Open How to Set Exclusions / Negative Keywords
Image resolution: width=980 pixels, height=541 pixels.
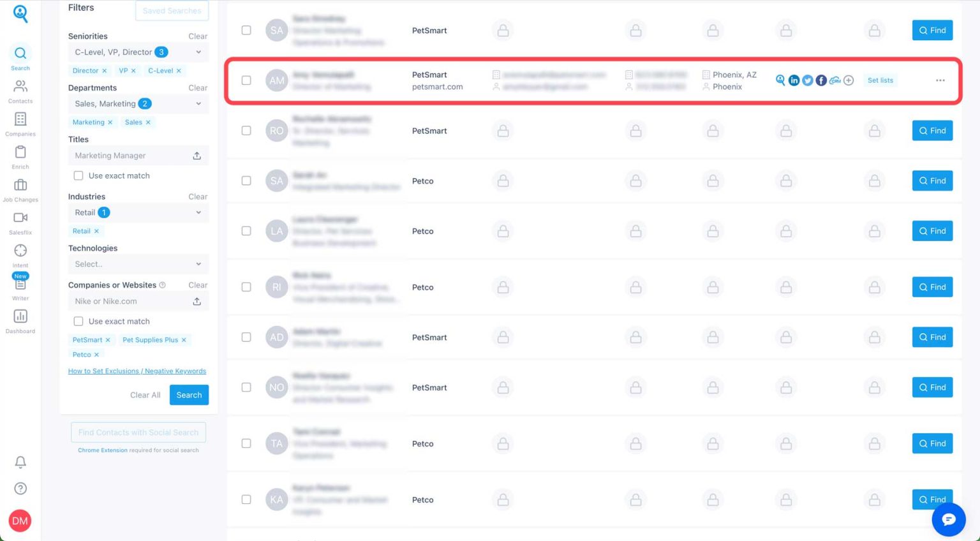pos(137,371)
